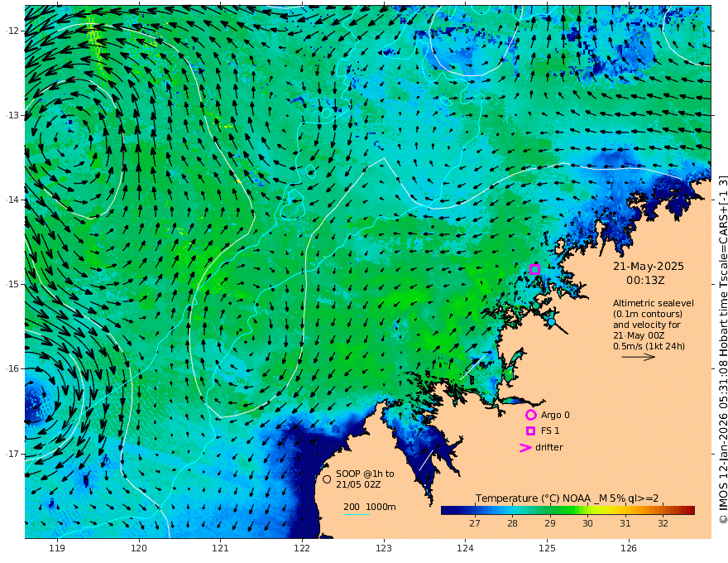Click the 21-May-2025 date label
The height and width of the screenshot is (563, 728).
pyautogui.click(x=648, y=267)
